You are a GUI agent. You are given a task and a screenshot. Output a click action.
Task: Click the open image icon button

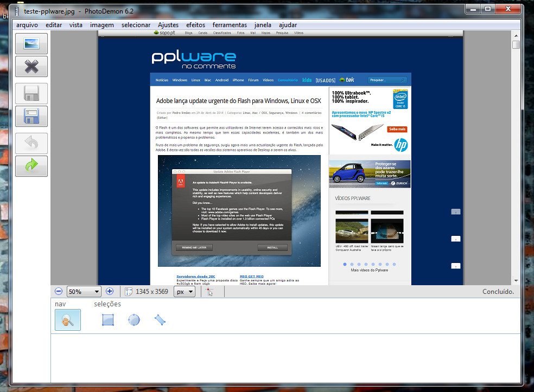pos(31,43)
